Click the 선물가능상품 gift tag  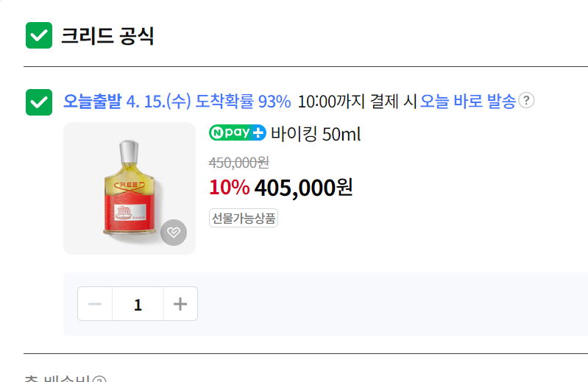click(244, 218)
